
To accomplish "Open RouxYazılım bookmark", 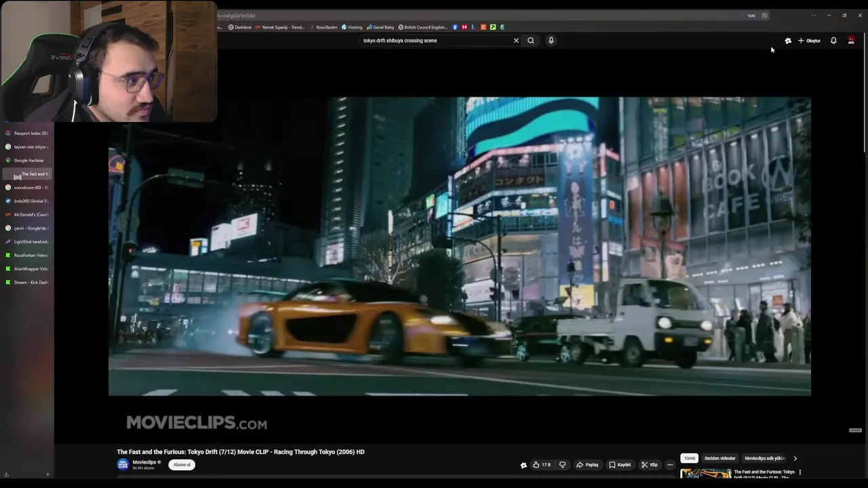I will click(x=323, y=27).
